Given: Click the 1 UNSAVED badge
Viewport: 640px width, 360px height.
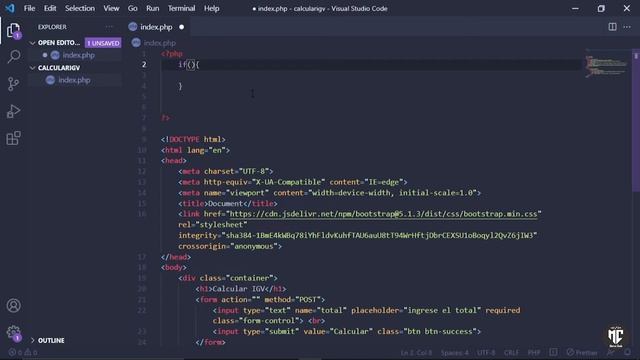Looking at the screenshot, I should (x=103, y=43).
